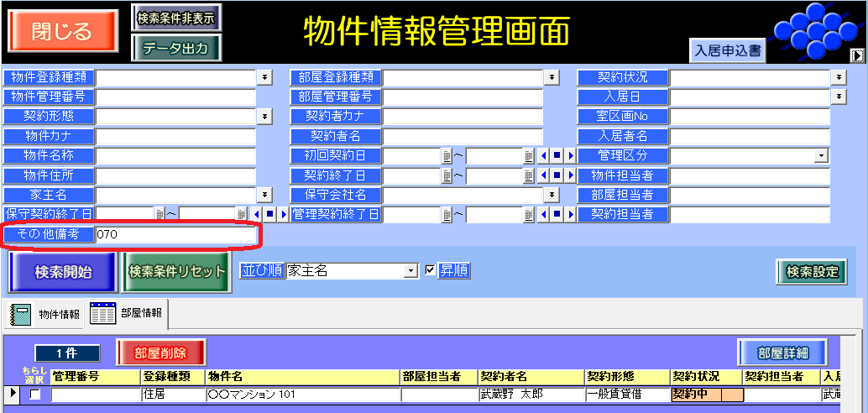This screenshot has width=868, height=413.
Task: Click the small arrow icon under the logo
Action: (x=856, y=56)
